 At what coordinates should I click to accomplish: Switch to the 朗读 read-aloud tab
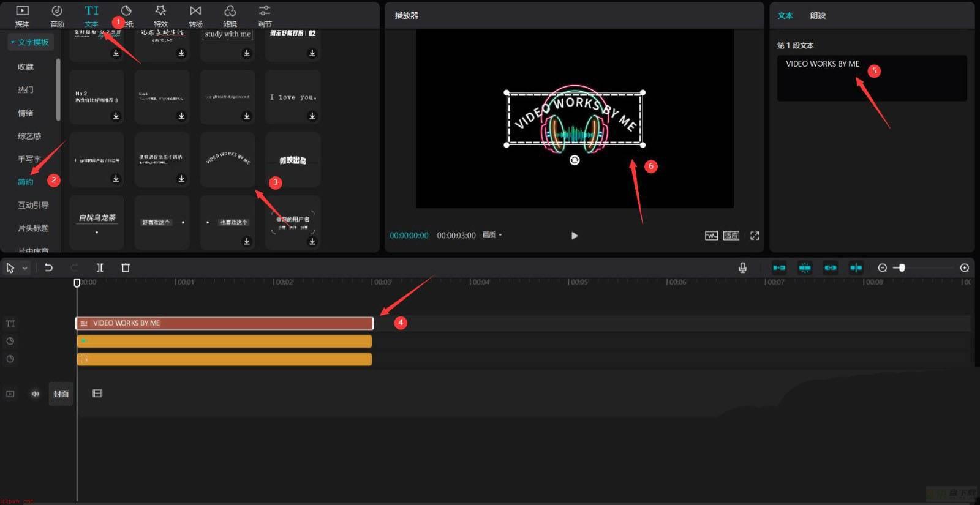point(818,16)
